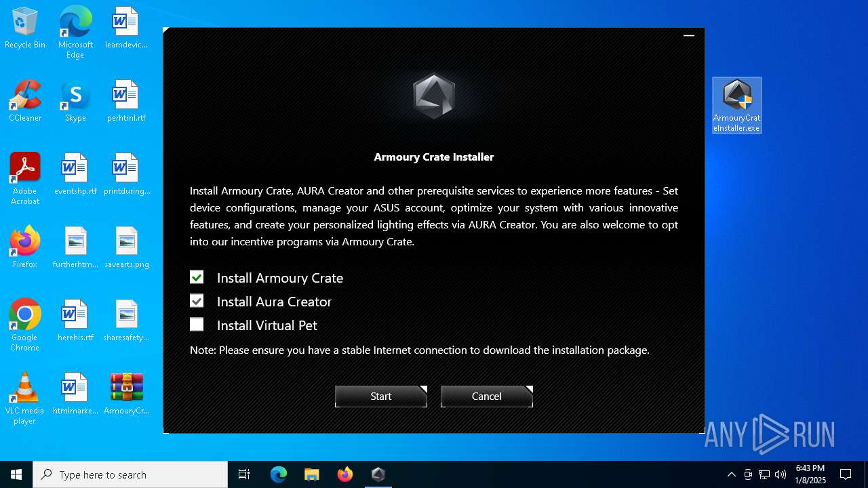868x488 pixels.
Task: Uncheck the Install Armoury Crate checkbox
Action: (197, 277)
